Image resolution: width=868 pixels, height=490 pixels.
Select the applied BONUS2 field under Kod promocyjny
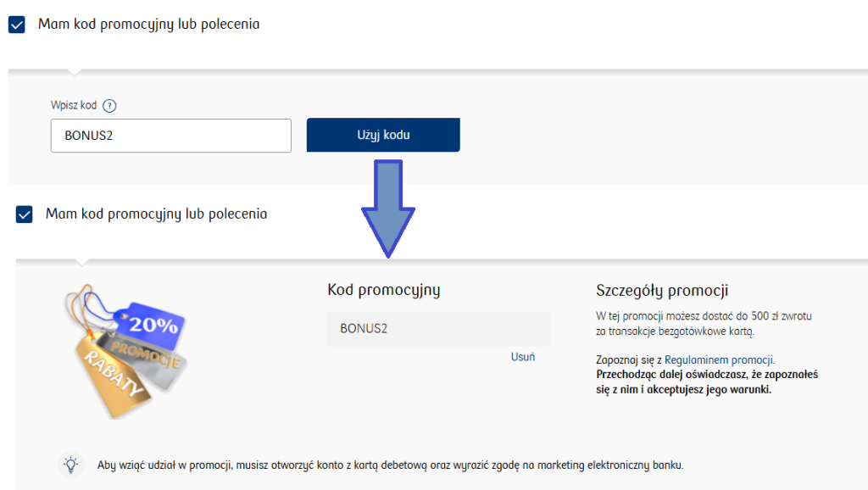pos(438,328)
